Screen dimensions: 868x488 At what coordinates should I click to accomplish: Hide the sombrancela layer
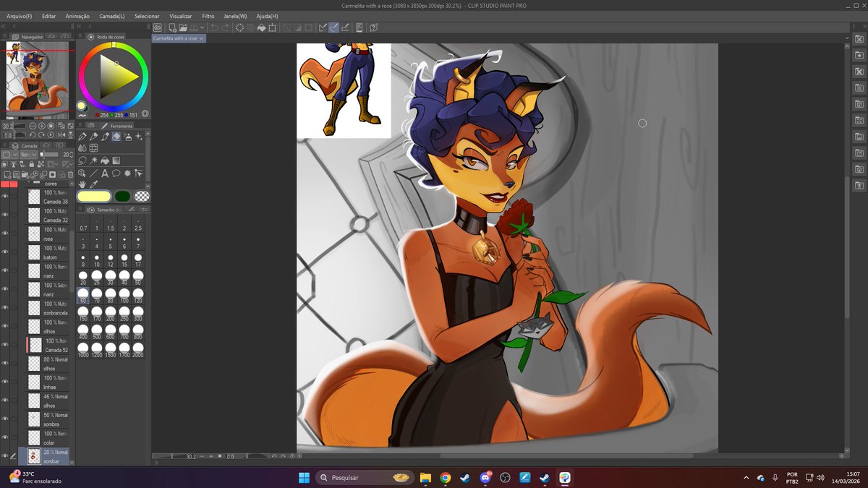click(x=5, y=307)
